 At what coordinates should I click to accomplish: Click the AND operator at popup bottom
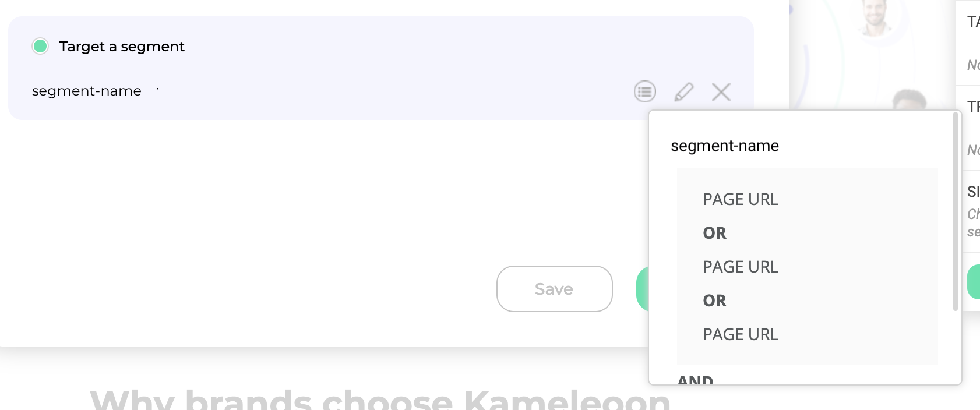pos(696,380)
